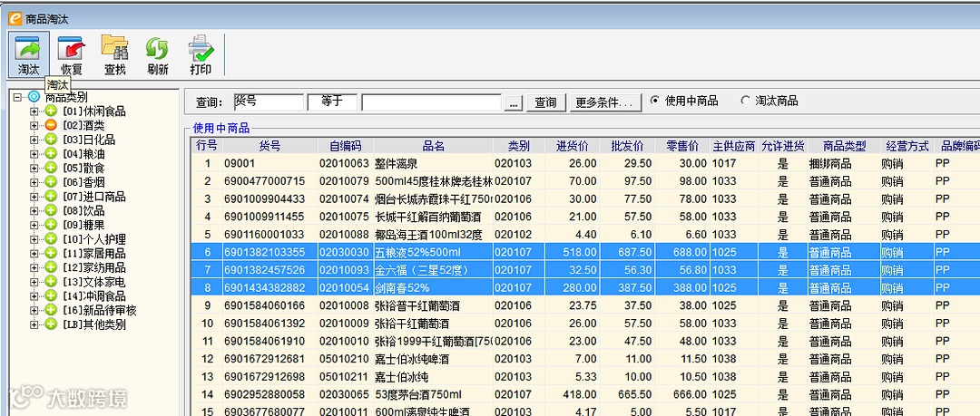Click the green icon for [16]新品待审核
Viewport: 980px width, 416px height.
[x=51, y=311]
